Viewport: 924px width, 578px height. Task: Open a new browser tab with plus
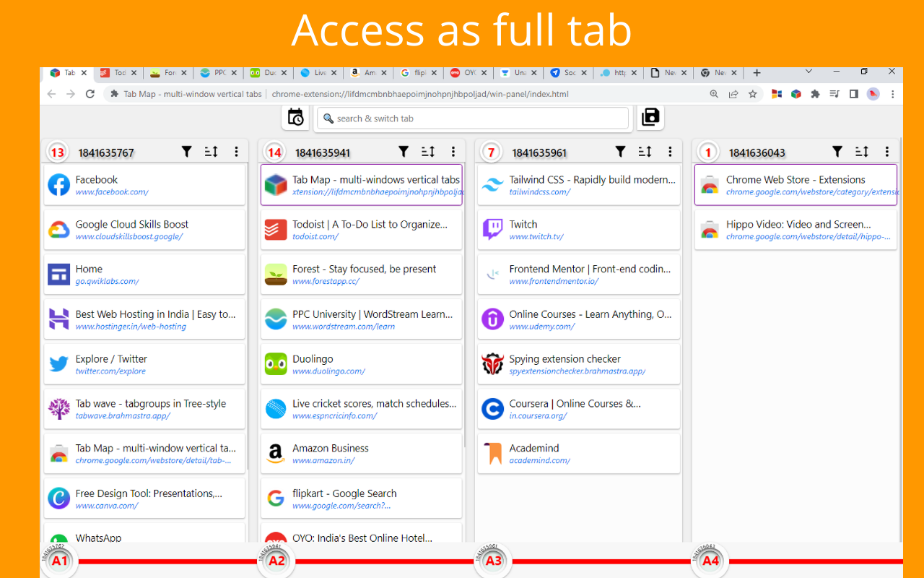click(x=757, y=73)
